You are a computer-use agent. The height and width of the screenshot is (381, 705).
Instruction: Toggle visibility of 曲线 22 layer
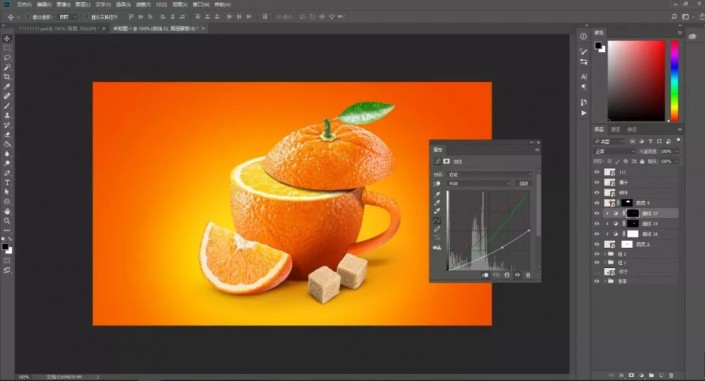(x=597, y=213)
